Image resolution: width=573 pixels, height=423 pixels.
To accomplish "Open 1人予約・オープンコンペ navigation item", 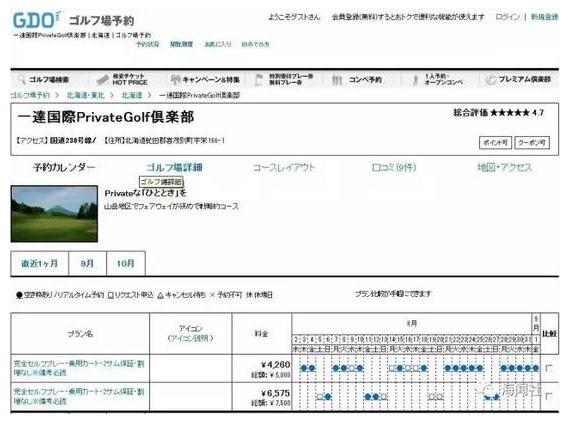I will point(437,79).
